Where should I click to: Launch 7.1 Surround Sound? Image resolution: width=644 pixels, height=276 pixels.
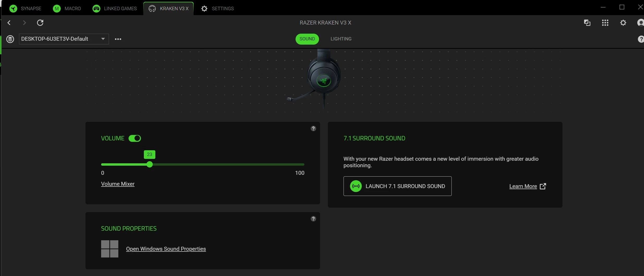397,186
